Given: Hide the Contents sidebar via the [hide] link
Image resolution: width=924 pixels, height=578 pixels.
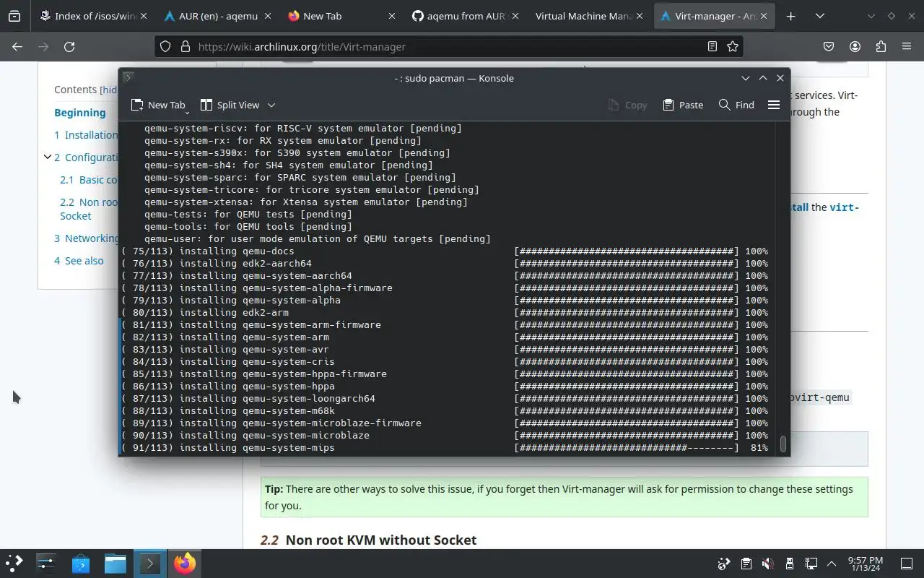Looking at the screenshot, I should coord(109,90).
